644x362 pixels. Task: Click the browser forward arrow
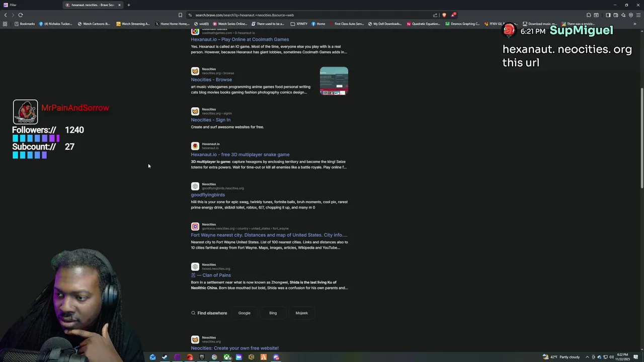[13, 15]
